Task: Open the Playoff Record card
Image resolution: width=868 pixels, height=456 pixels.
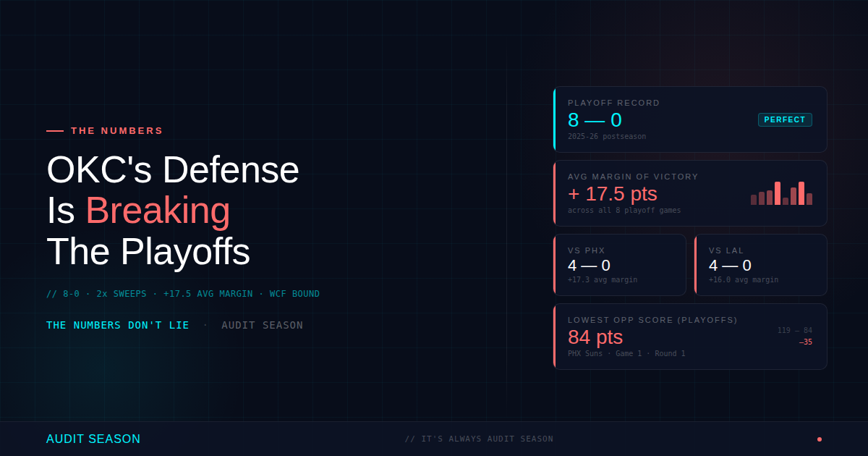Action: (690, 119)
